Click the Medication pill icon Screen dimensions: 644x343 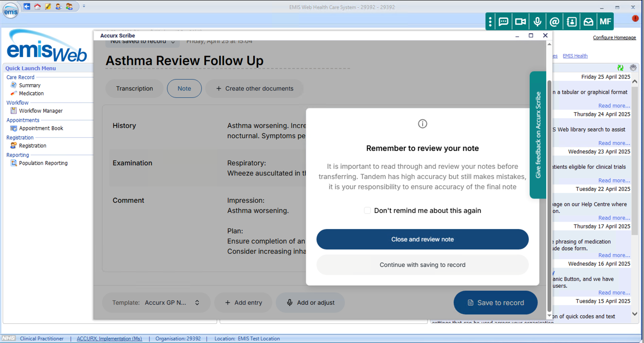point(14,93)
